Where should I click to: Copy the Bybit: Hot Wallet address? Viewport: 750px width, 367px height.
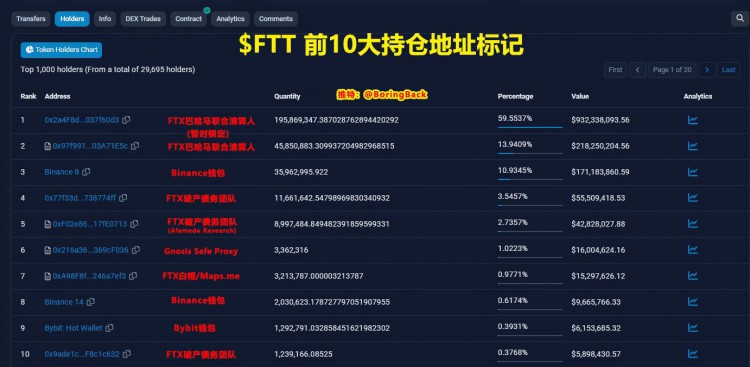click(x=109, y=328)
